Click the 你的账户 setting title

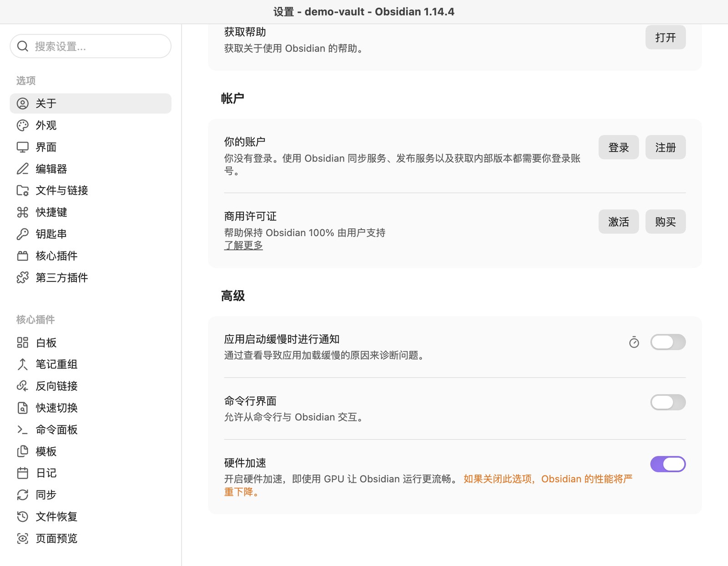click(x=245, y=141)
